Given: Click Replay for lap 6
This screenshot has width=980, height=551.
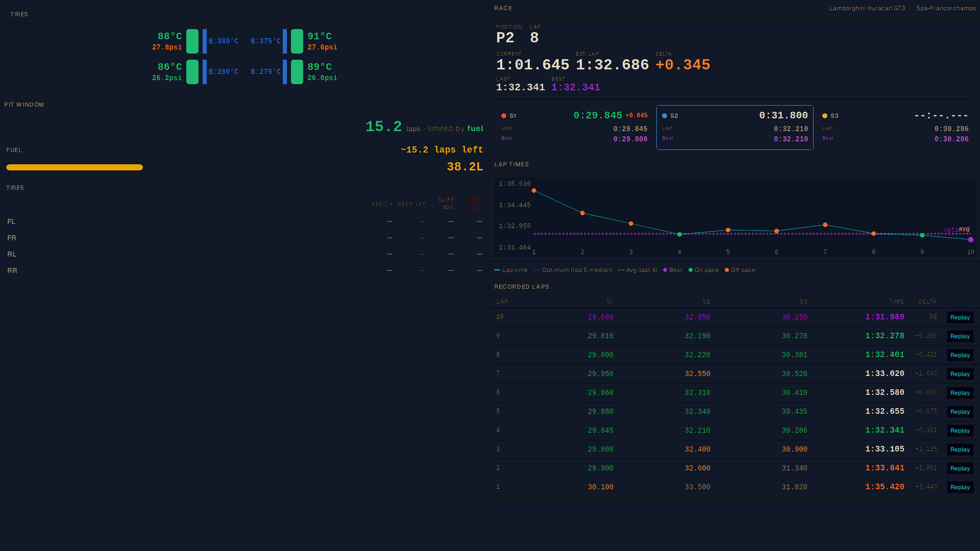Looking at the screenshot, I should click(960, 393).
